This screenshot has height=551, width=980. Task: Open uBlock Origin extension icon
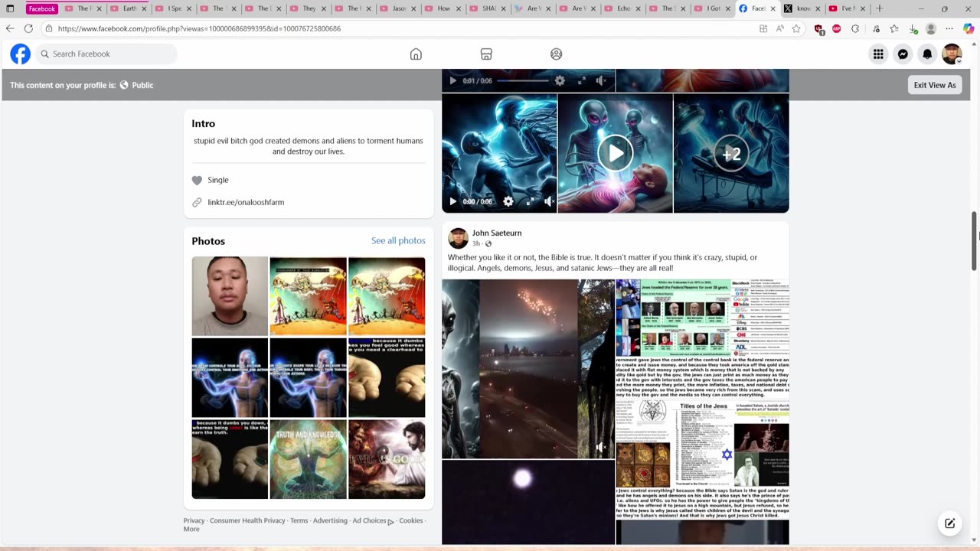click(x=819, y=29)
